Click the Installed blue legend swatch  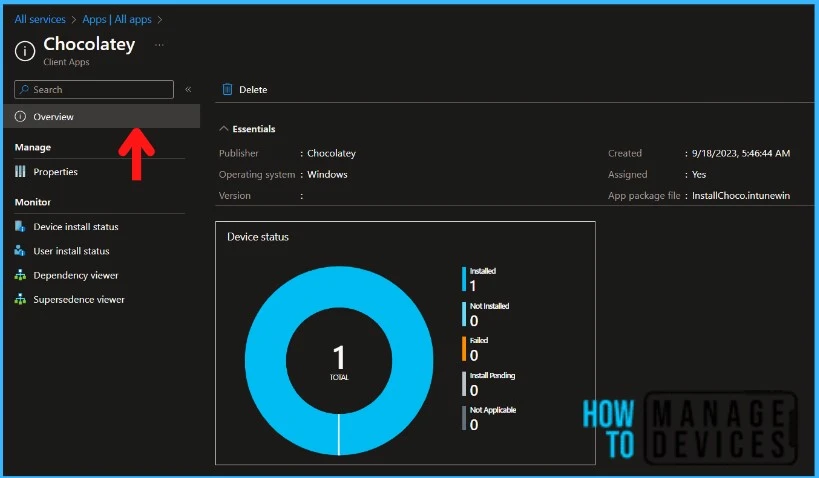464,279
